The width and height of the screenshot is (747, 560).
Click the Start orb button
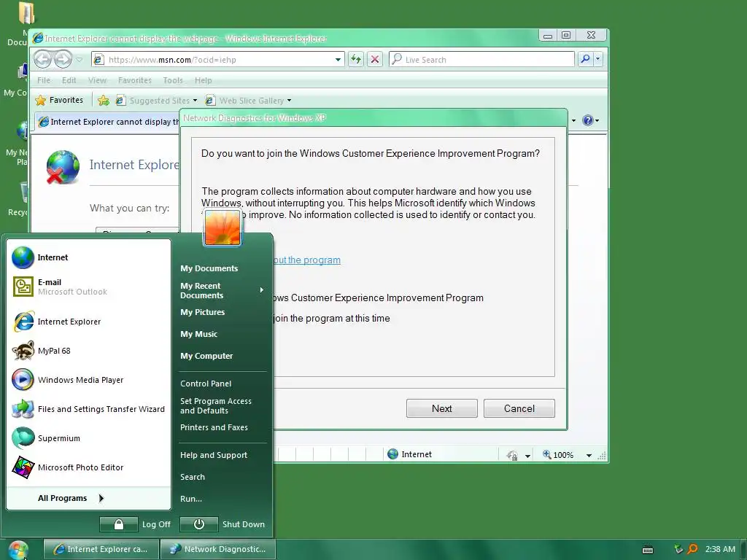tap(18, 550)
